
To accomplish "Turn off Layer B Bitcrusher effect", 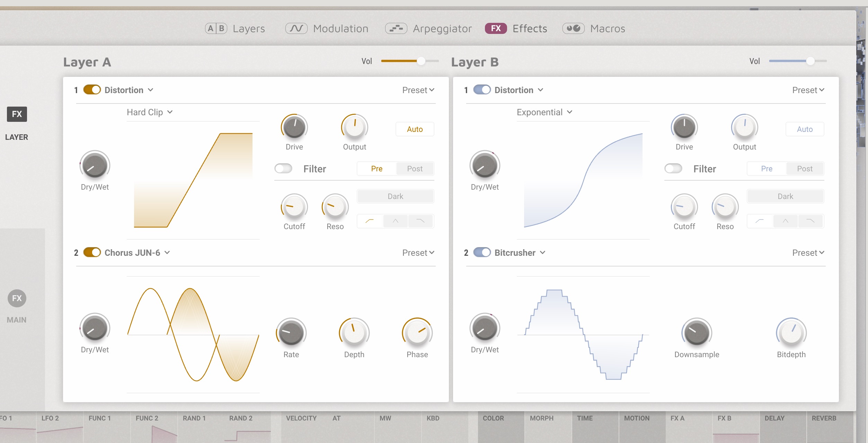I will [482, 253].
